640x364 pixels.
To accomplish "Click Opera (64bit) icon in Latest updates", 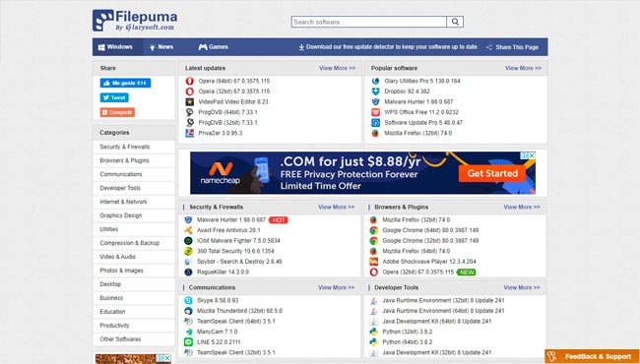I will coord(189,81).
